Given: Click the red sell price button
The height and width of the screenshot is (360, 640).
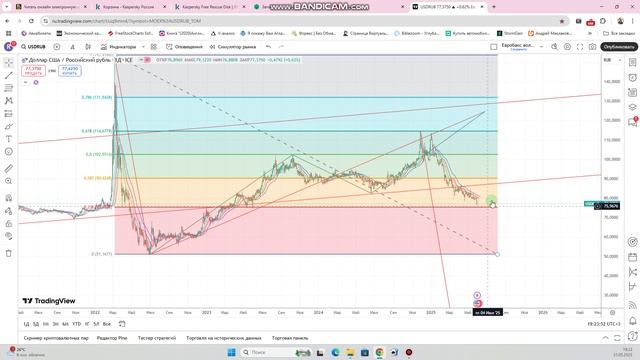Looking at the screenshot, I should click(x=33, y=71).
